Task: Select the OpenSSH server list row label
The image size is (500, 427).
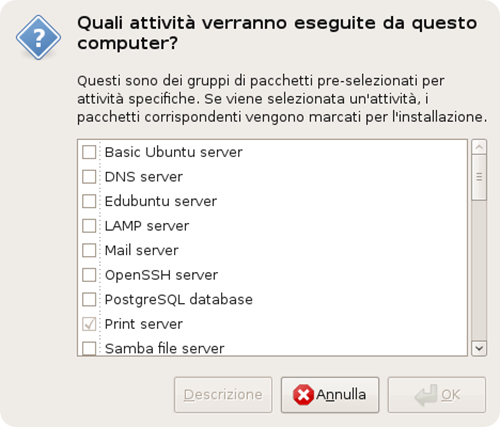Action: point(161,275)
